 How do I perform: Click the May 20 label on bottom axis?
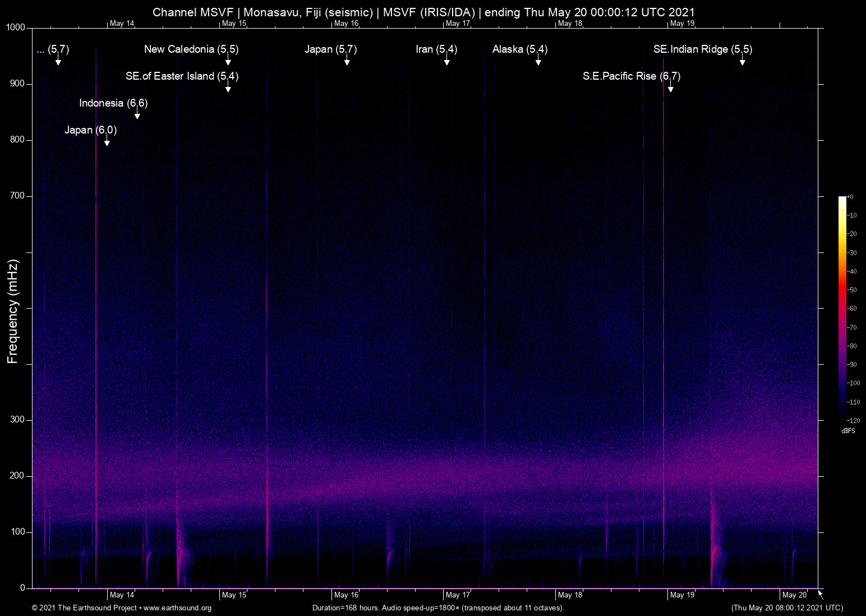pyautogui.click(x=794, y=595)
